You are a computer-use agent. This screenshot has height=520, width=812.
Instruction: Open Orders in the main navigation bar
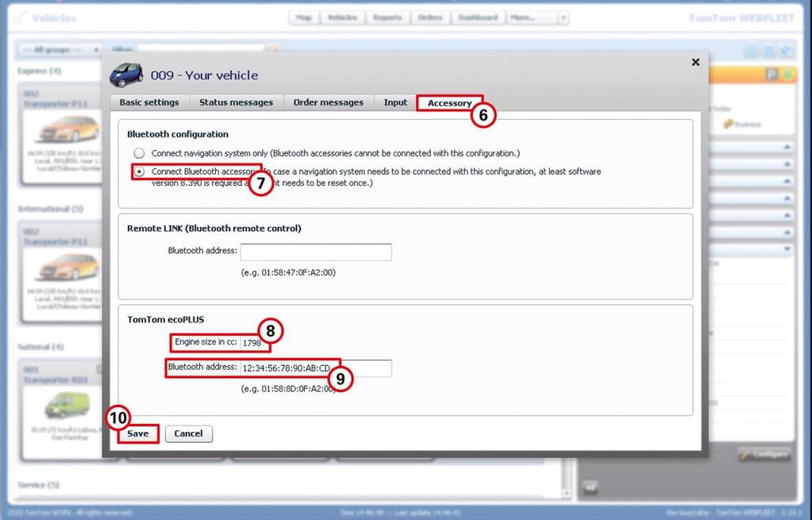click(x=430, y=17)
